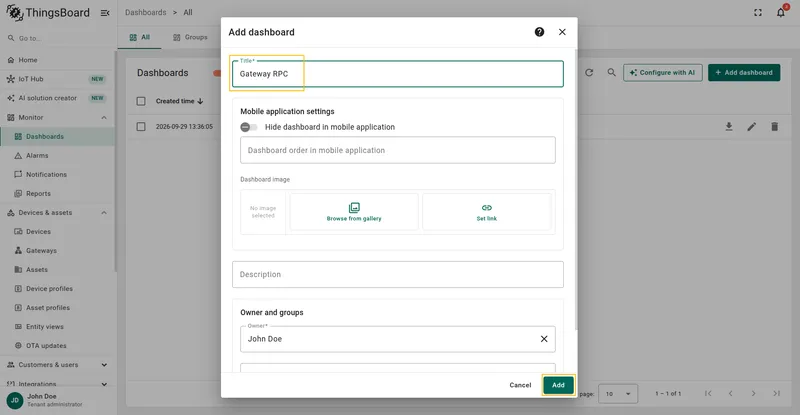
Task: Click the Description field
Action: tap(397, 275)
